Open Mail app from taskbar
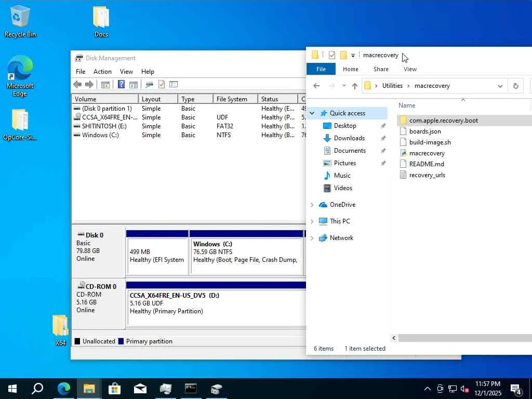This screenshot has height=399, width=532. [140, 389]
